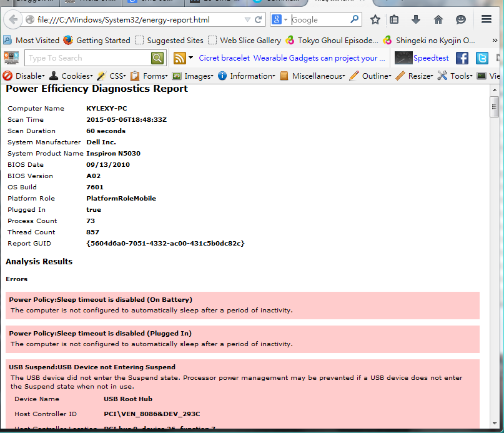Click Type To Search toolbar field
Image resolution: width=504 pixels, height=433 pixels.
tap(87, 58)
